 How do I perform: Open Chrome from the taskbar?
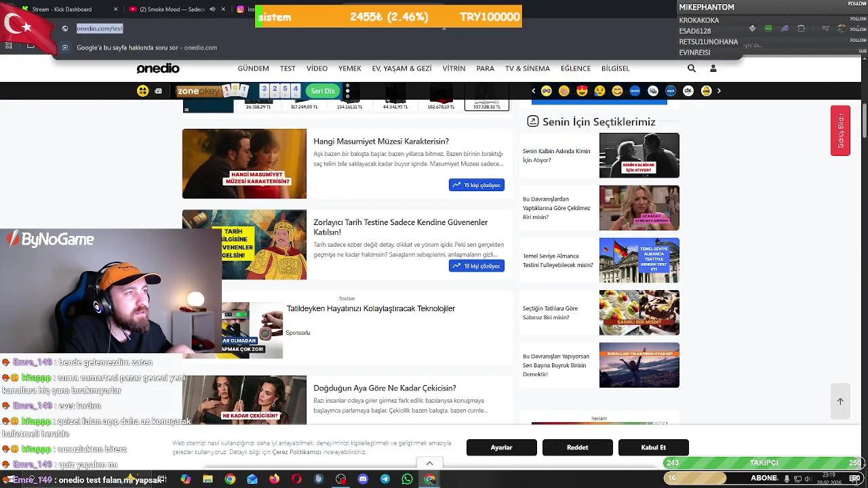coord(230,479)
